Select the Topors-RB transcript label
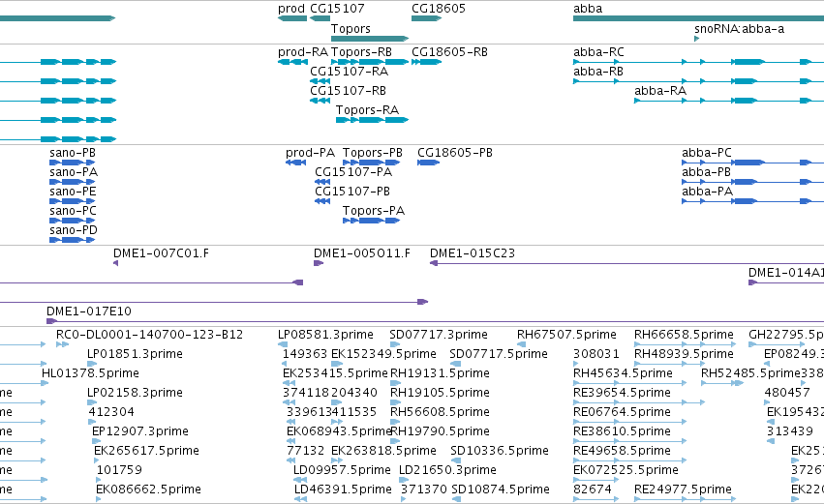 coord(361,52)
